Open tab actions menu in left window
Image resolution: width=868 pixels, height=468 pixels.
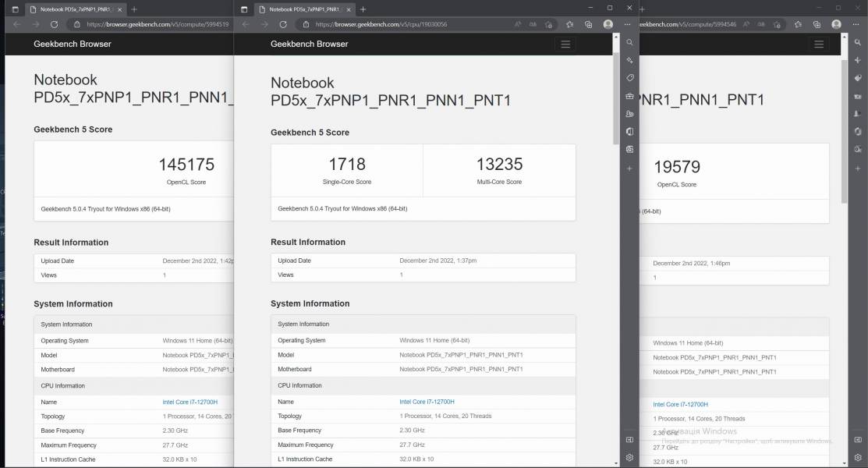[15, 9]
